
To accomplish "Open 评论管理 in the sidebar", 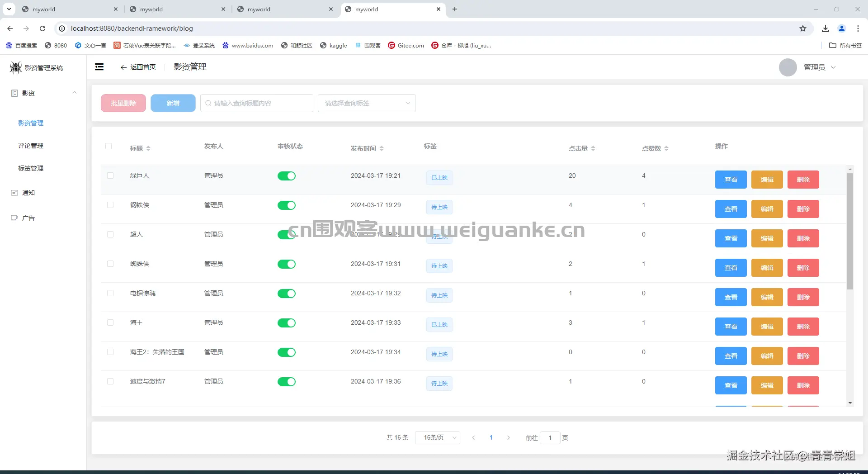I will click(x=31, y=146).
